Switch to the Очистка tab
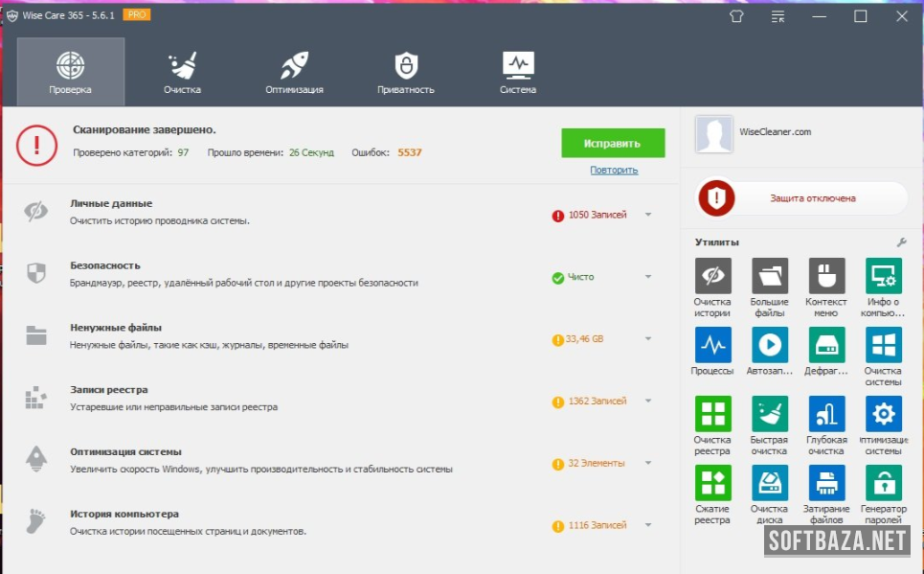 click(x=182, y=73)
